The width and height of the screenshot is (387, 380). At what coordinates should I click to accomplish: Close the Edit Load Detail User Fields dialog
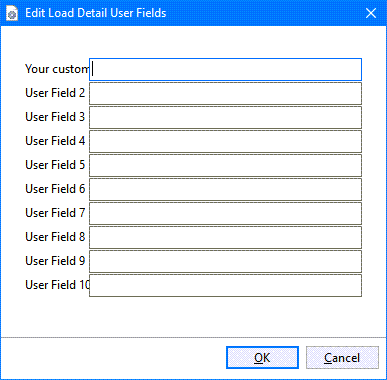point(371,13)
